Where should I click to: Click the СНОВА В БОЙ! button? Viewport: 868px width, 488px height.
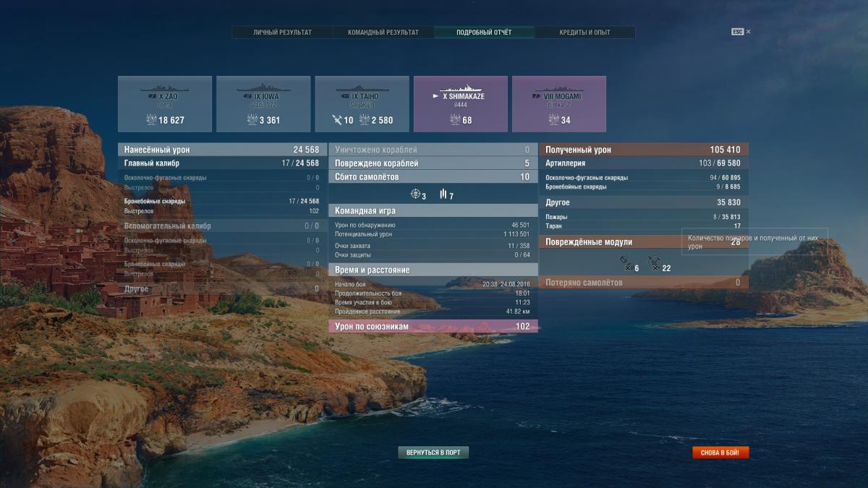[720, 453]
